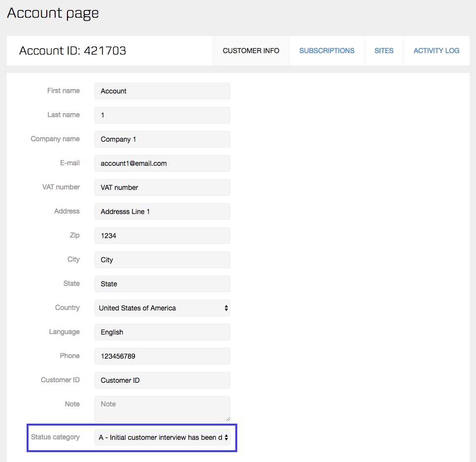Go to the Sites tab
This screenshot has height=462, width=476.
[x=384, y=51]
